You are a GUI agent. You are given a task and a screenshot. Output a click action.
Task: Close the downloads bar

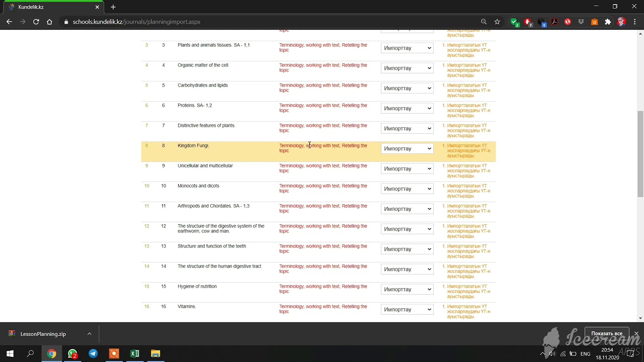636,333
